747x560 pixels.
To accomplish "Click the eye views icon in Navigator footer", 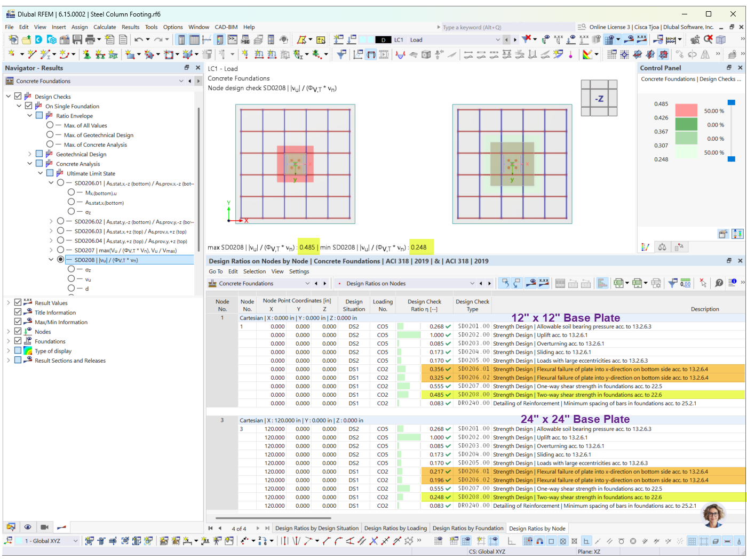I will [x=28, y=527].
